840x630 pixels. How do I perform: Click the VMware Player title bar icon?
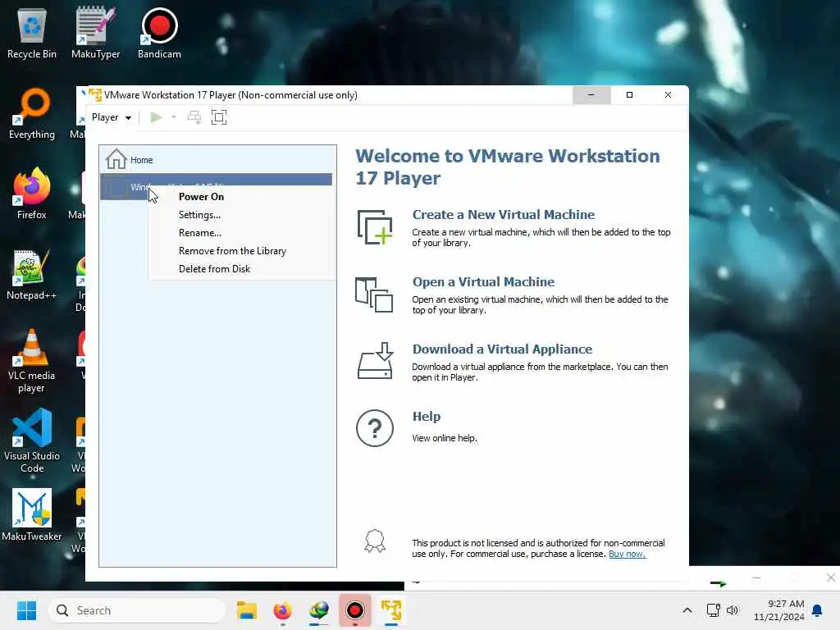click(95, 95)
